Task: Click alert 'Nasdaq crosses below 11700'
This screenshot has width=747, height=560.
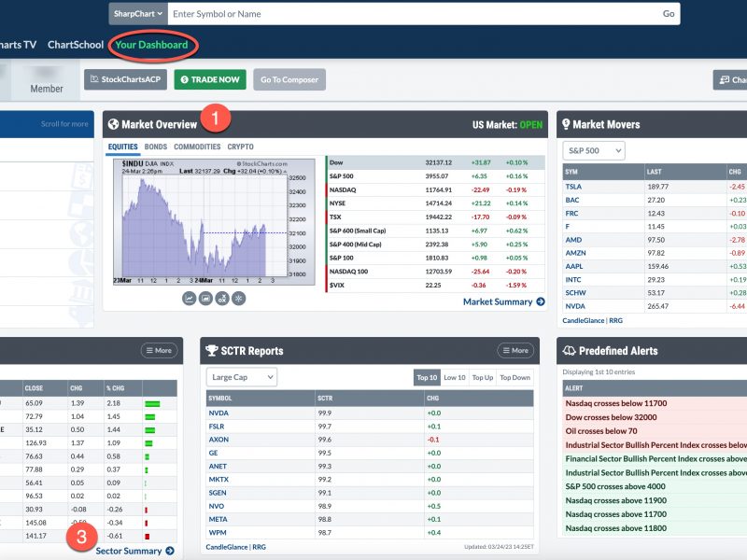Action: [616, 403]
